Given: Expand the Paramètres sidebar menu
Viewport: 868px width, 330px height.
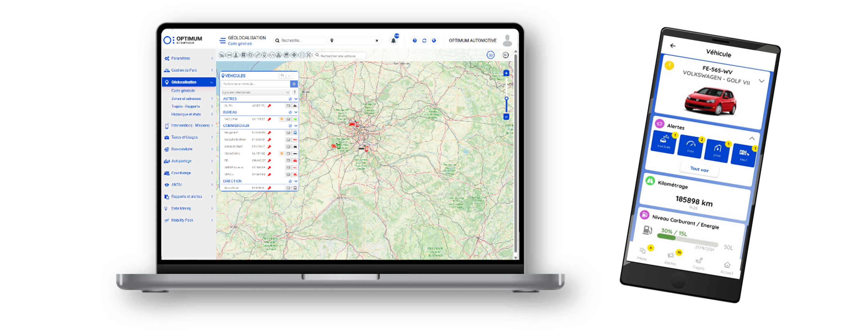Looking at the screenshot, I should pyautogui.click(x=181, y=59).
